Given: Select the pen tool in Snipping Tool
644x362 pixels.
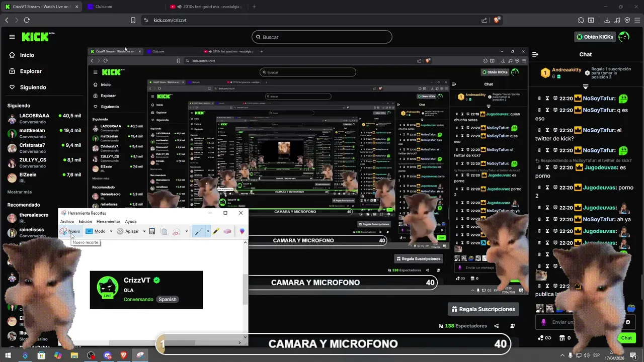Looking at the screenshot, I should 198,231.
